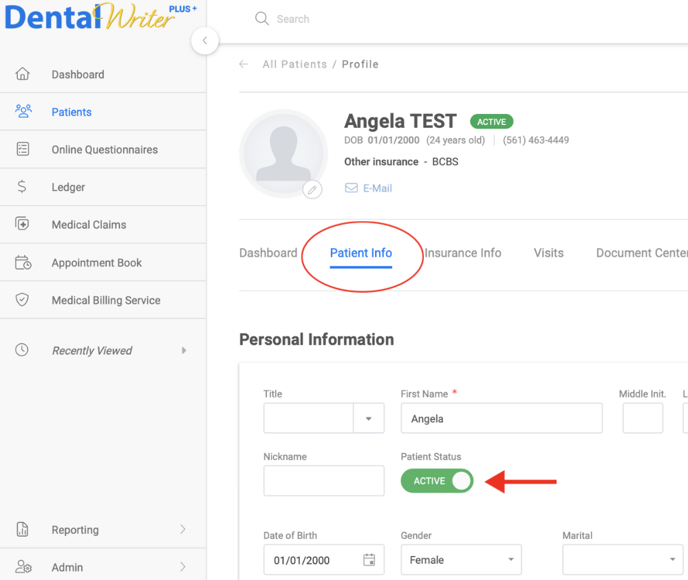This screenshot has height=580, width=688.
Task: Click the Angela TEST patient name heading
Action: 400,121
